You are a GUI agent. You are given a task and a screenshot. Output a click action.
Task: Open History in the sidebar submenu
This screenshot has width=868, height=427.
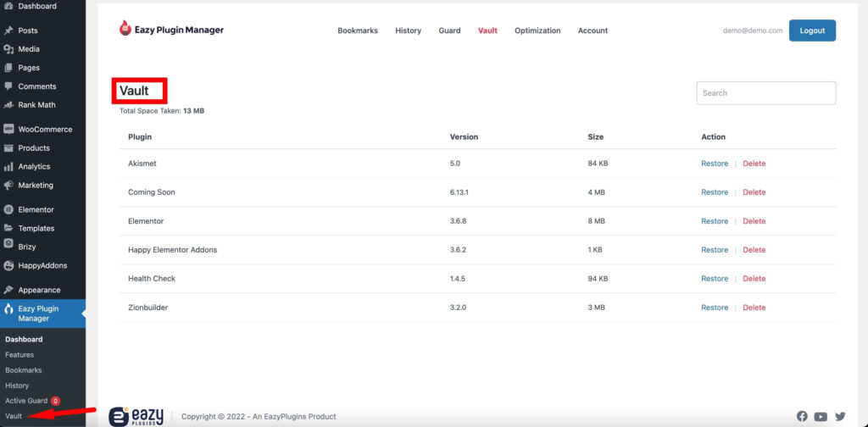(x=17, y=385)
